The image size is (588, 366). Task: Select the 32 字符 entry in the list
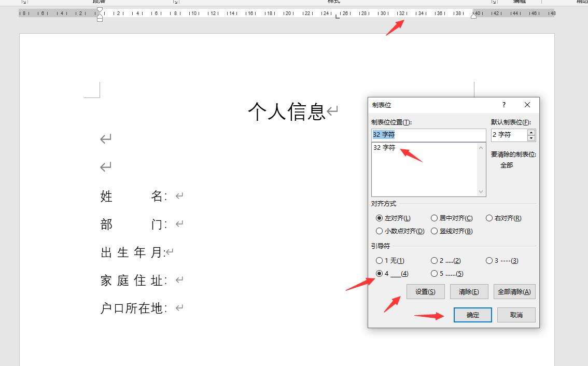point(384,148)
